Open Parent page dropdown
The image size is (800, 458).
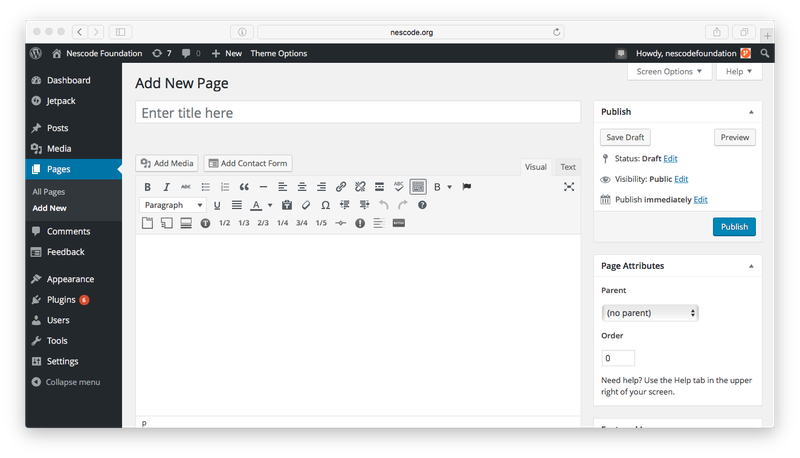[x=650, y=313]
